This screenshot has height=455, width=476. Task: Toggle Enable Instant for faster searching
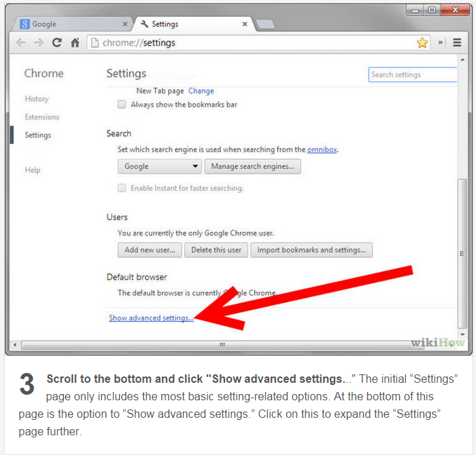[122, 188]
